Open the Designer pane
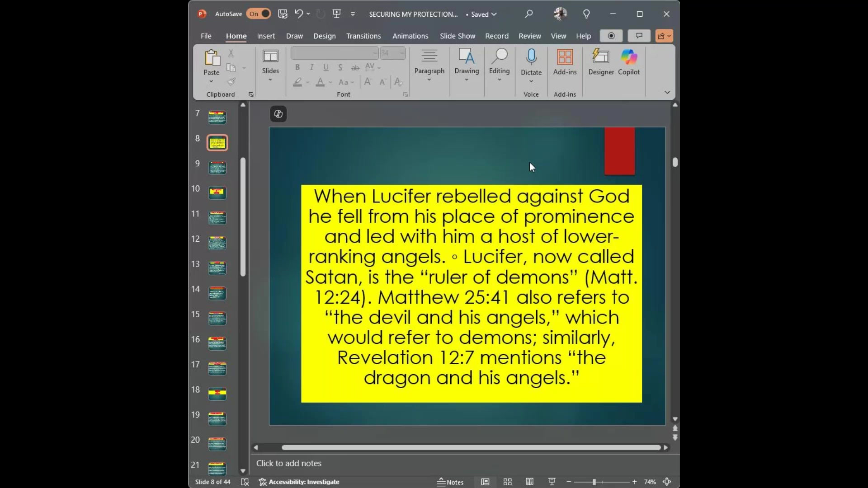 tap(601, 62)
